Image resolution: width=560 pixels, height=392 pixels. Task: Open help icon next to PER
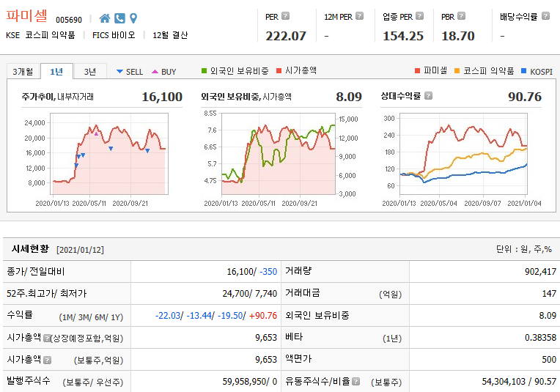click(x=285, y=16)
